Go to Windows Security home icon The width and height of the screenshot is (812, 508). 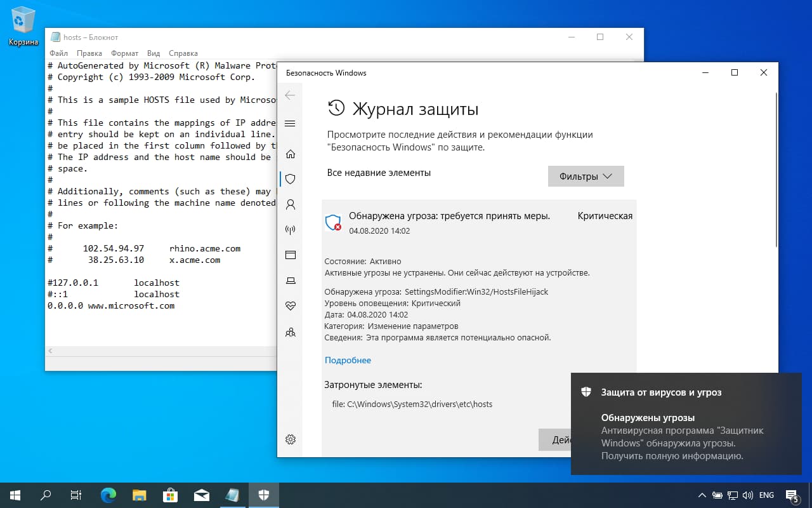[x=290, y=154]
